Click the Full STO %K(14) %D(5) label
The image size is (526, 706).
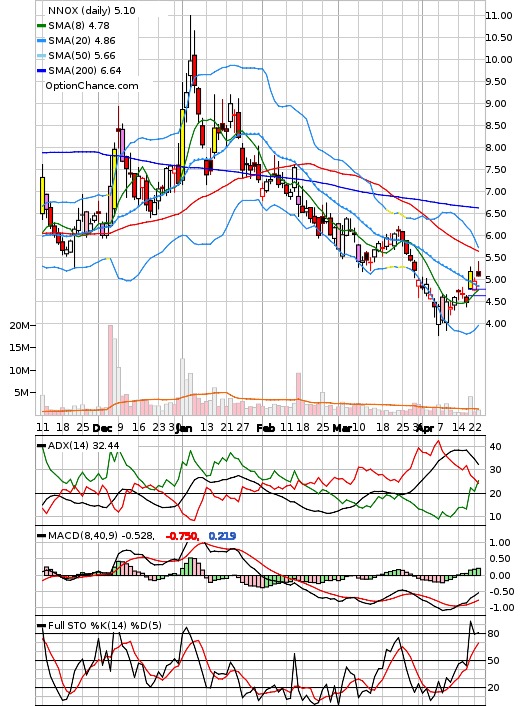(104, 625)
